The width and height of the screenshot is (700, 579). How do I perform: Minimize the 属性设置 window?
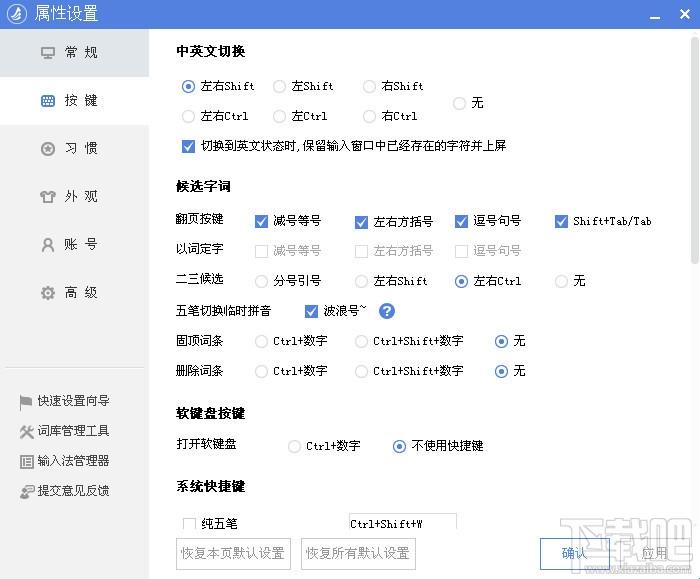pyautogui.click(x=655, y=17)
